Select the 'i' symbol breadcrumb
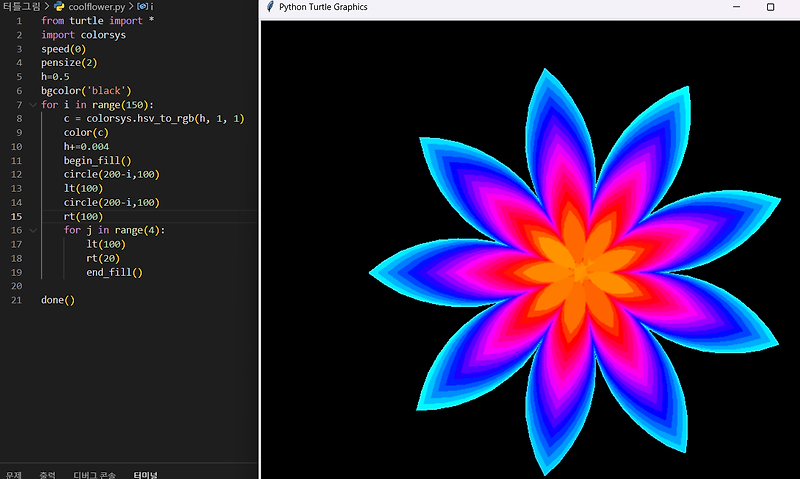Screen dimensions: 800x479 coord(152,7)
